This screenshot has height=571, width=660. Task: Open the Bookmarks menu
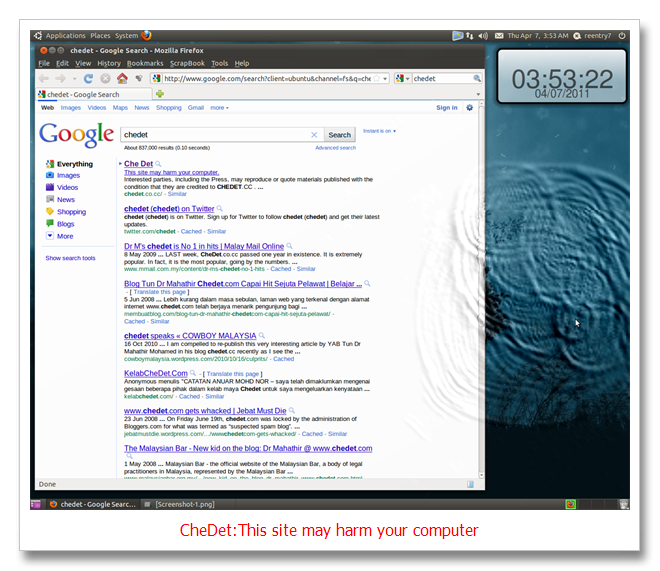click(x=145, y=63)
